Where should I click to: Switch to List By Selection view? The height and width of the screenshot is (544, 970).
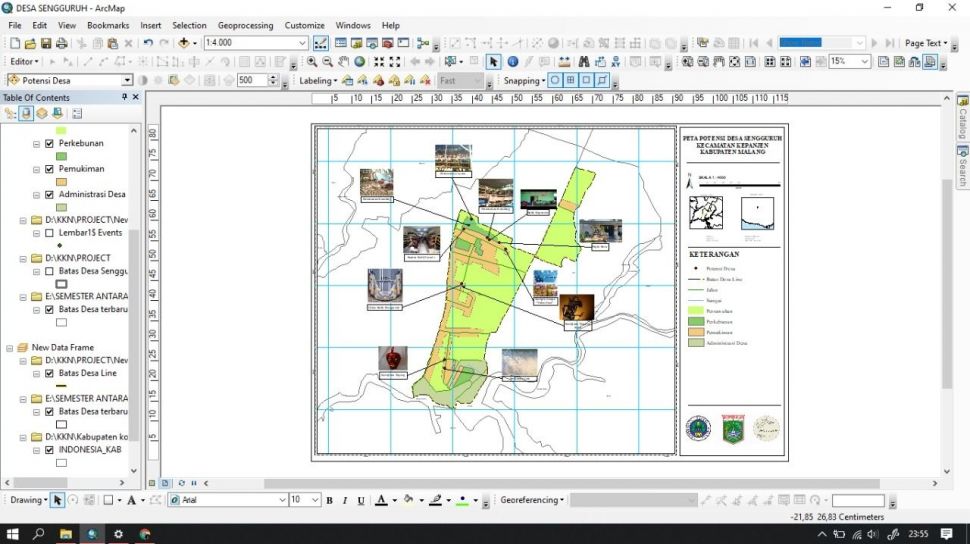coord(57,114)
